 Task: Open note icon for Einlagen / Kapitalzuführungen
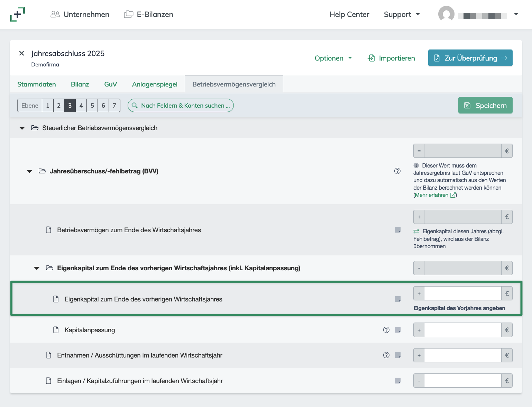398,381
